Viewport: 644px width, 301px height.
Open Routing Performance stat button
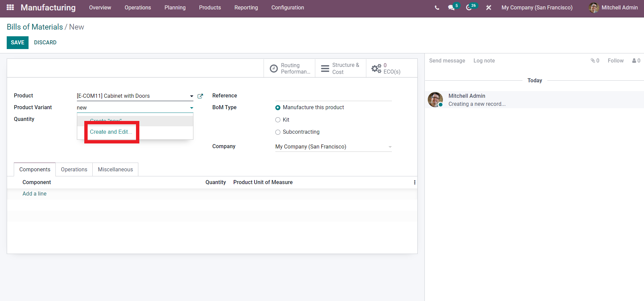(x=289, y=69)
